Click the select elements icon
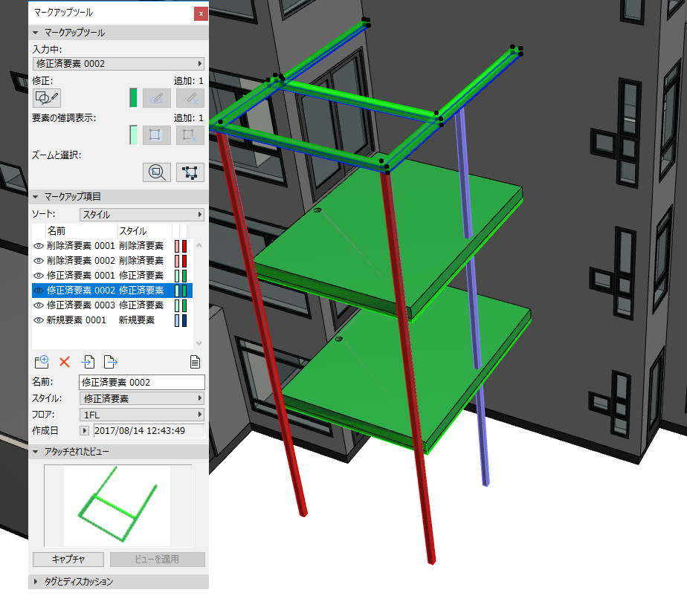The width and height of the screenshot is (687, 616). coord(190,172)
